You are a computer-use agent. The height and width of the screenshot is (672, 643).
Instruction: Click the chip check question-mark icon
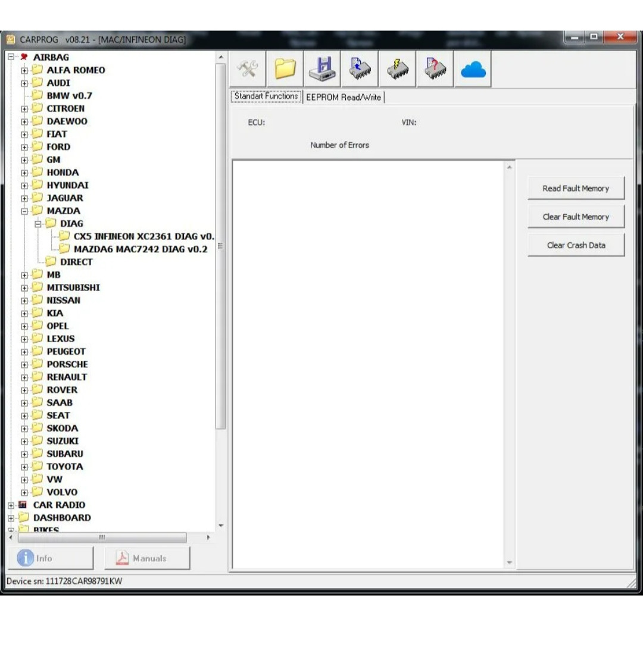[435, 69]
